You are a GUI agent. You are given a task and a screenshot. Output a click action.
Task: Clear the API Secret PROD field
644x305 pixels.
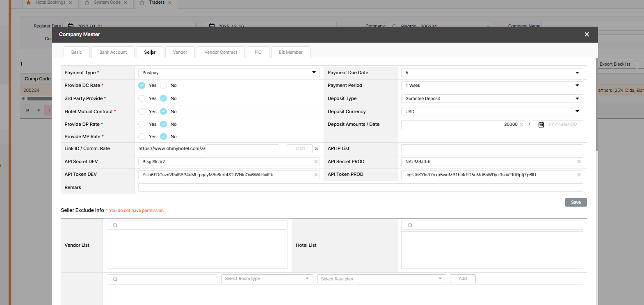(x=579, y=162)
